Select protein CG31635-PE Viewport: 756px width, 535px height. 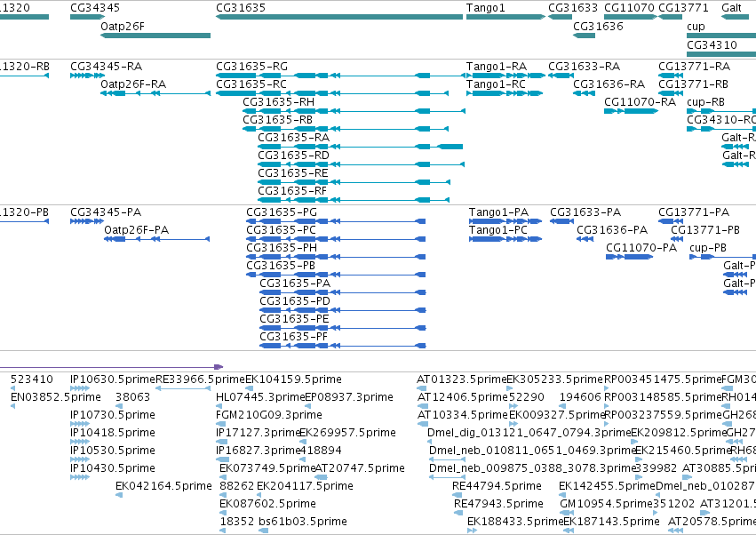click(x=343, y=328)
